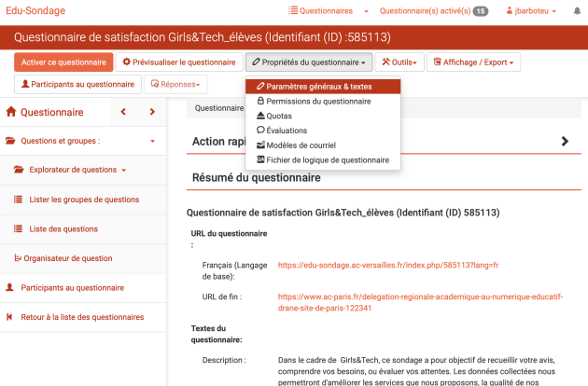588x386 pixels.
Task: Select Paramètres généraux & textes
Action: 323,87
